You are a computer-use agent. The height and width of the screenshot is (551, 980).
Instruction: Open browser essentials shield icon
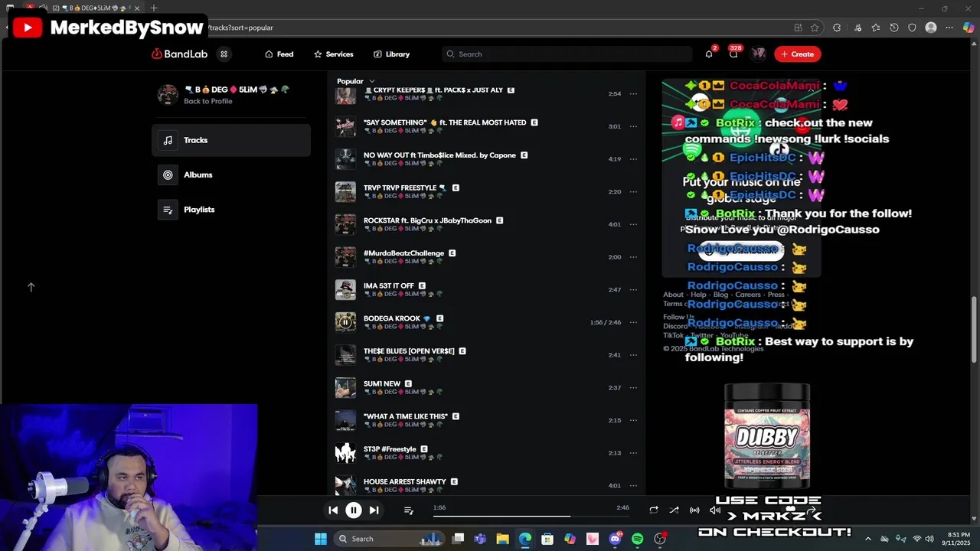(912, 28)
